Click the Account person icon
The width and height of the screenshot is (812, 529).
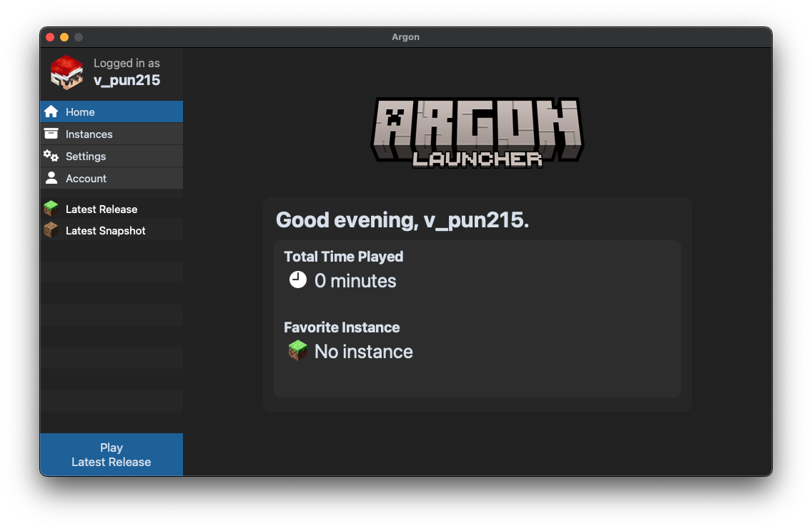point(51,178)
